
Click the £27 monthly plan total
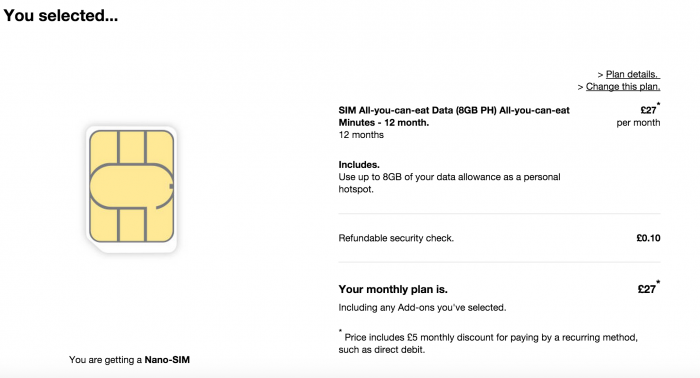click(649, 288)
